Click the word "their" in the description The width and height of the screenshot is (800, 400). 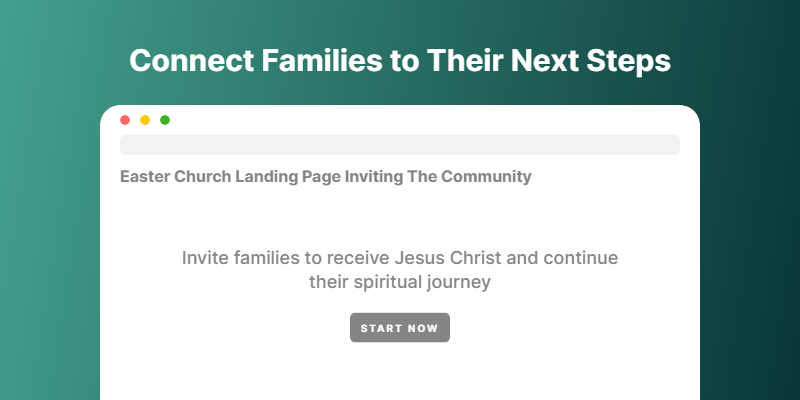328,282
